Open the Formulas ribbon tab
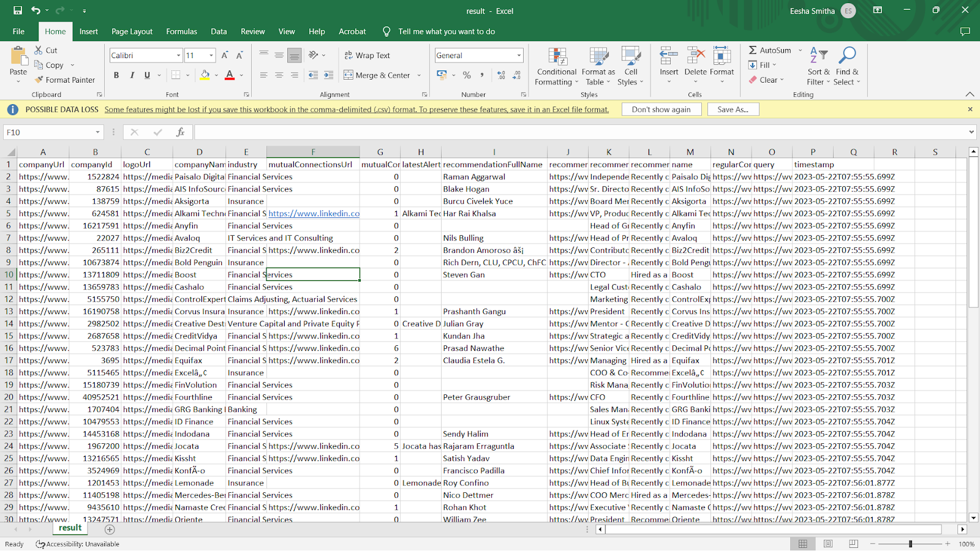The height and width of the screenshot is (551, 980). point(181,31)
